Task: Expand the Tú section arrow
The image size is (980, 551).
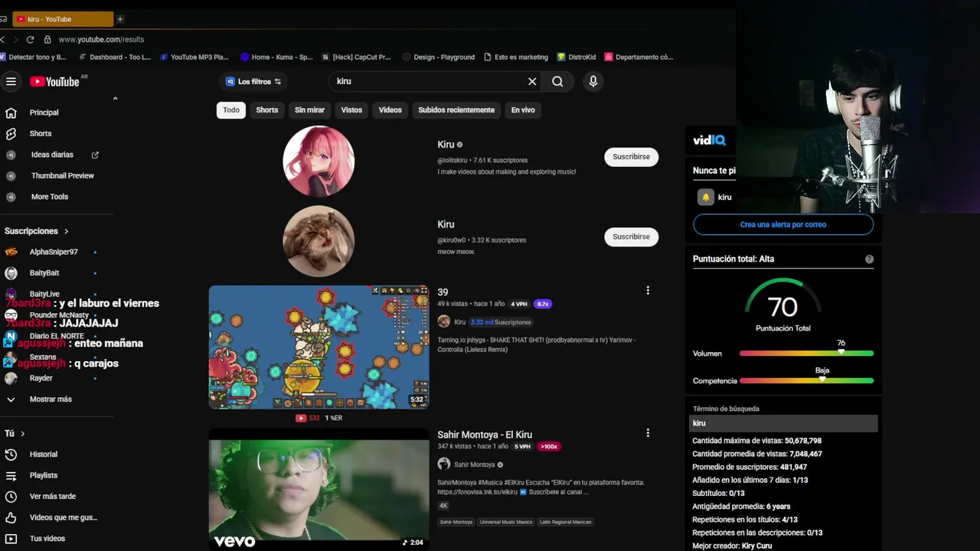Action: (x=23, y=433)
